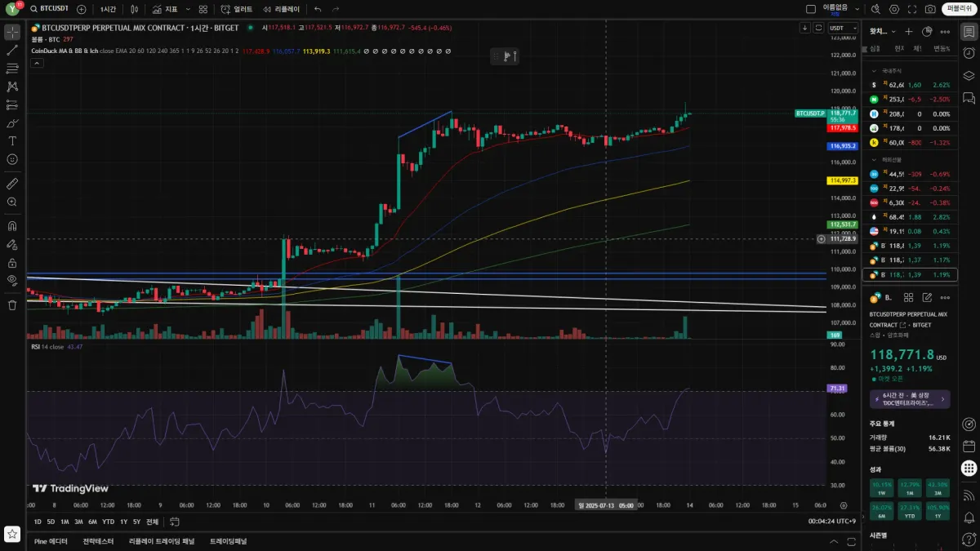Viewport: 980px width, 551px height.
Task: Click the 퍼블리쉬 publish button
Action: click(x=959, y=9)
